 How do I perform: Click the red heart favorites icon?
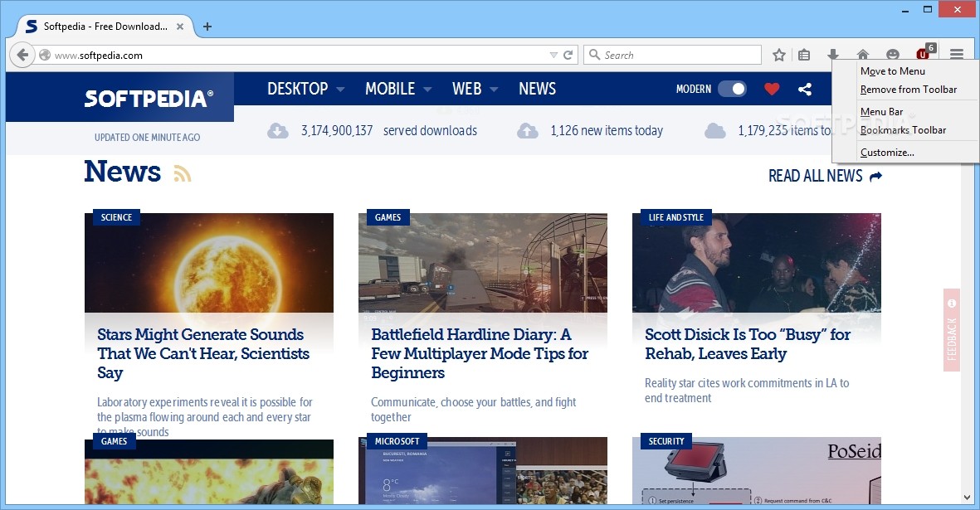(x=772, y=89)
